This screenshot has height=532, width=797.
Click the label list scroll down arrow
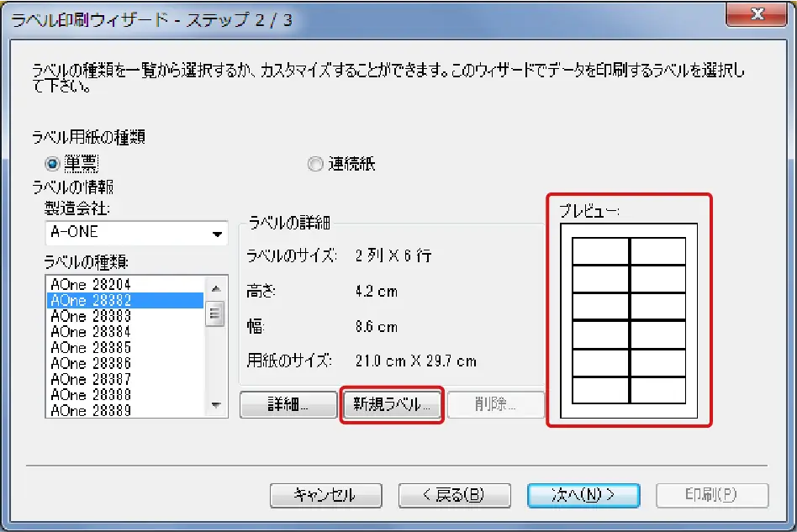point(216,405)
